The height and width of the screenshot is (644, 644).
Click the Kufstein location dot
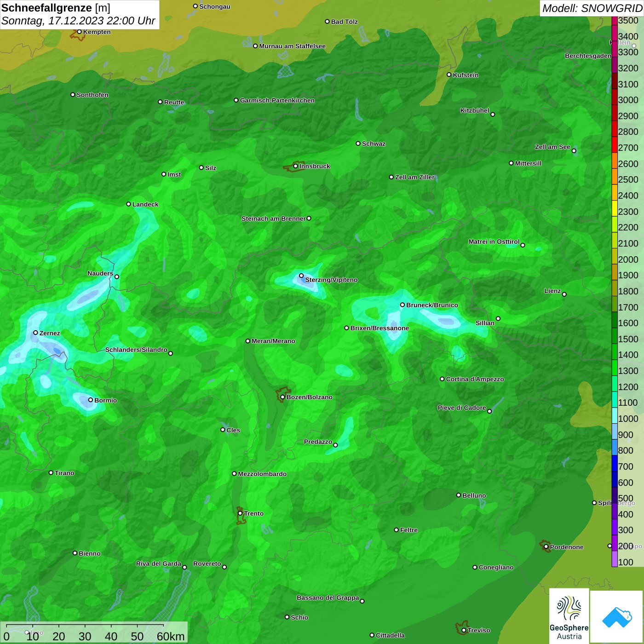coord(449,75)
